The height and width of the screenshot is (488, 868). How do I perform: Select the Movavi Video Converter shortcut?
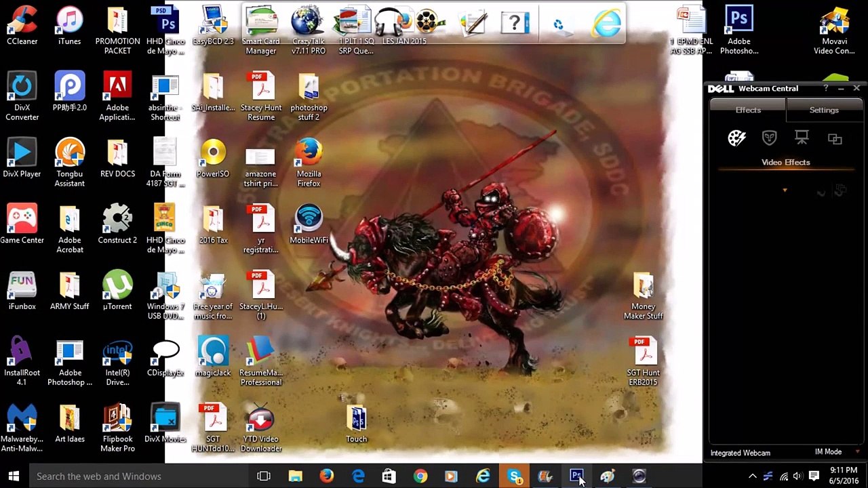pyautogui.click(x=834, y=31)
